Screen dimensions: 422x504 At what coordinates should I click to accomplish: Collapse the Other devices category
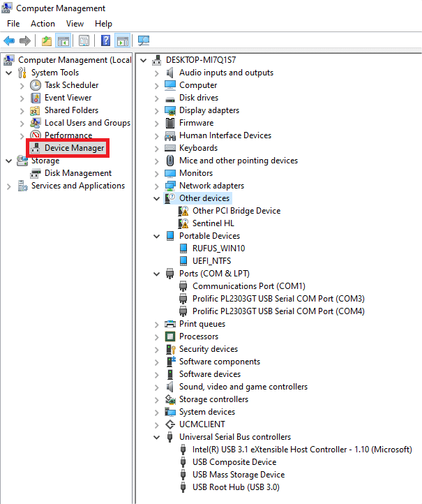click(157, 199)
